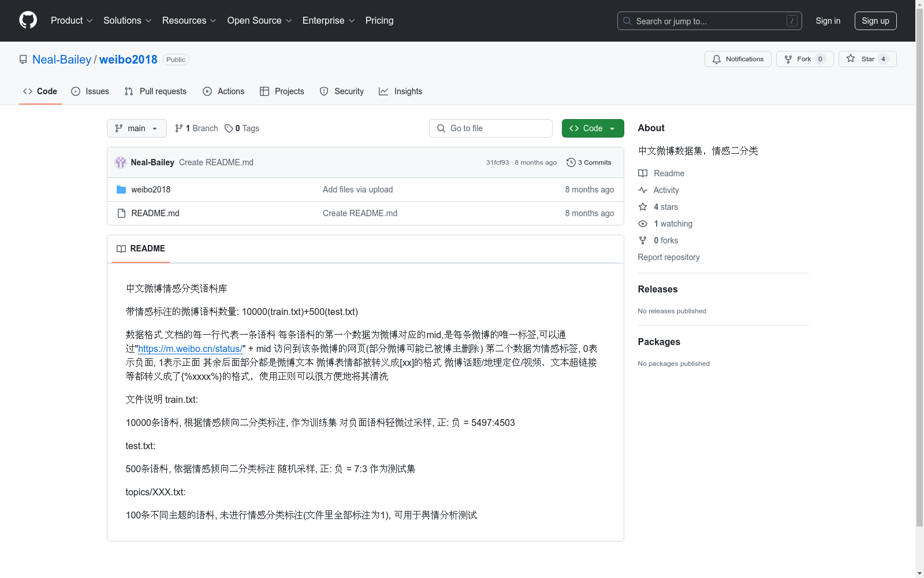924x578 pixels.
Task: Click the Sign in link
Action: click(x=828, y=21)
